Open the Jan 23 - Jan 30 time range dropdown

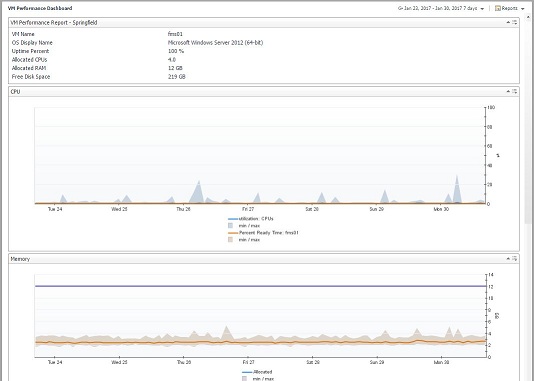click(x=482, y=9)
